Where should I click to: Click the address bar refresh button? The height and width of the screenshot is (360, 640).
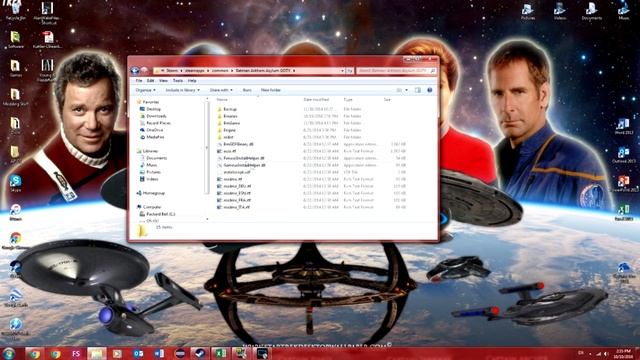[350, 71]
